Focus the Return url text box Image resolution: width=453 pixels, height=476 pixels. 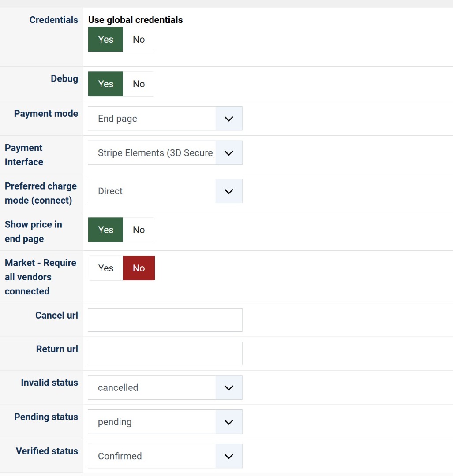[x=165, y=353]
